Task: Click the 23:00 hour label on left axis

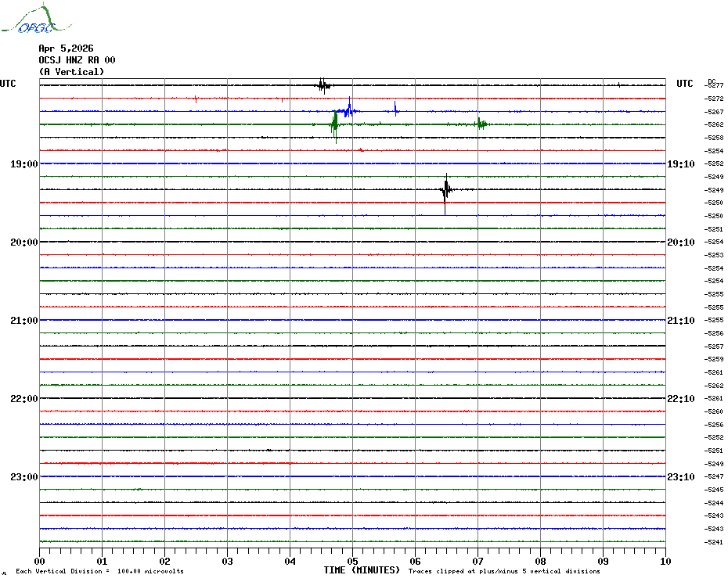Action: [x=24, y=477]
